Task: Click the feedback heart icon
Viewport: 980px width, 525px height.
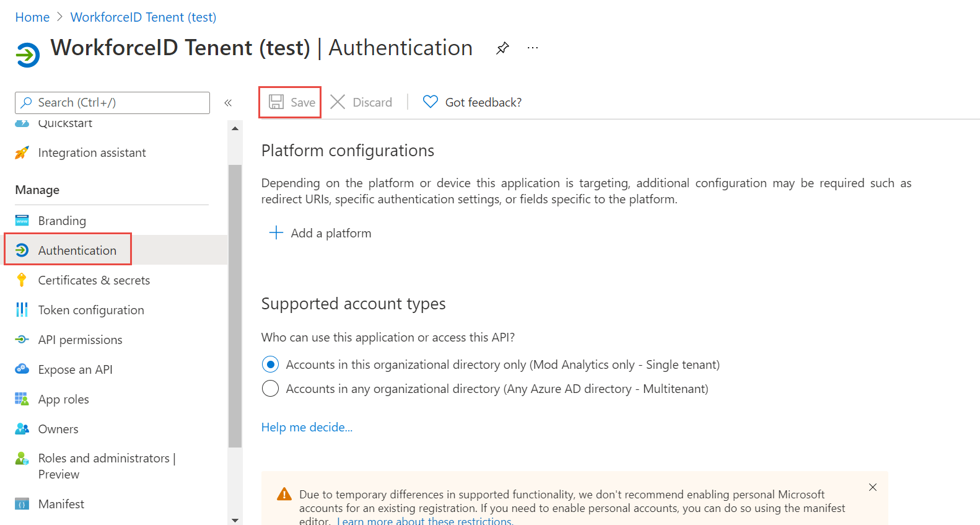Action: [x=431, y=102]
